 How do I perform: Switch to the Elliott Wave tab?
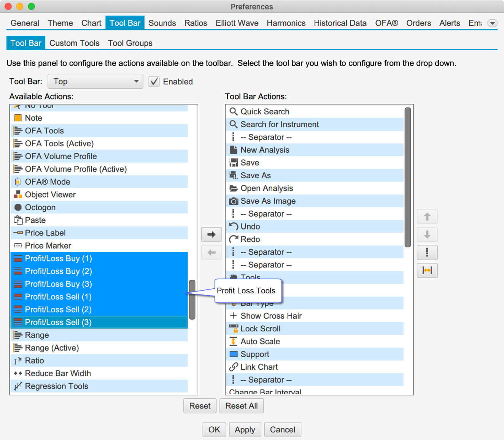(237, 23)
